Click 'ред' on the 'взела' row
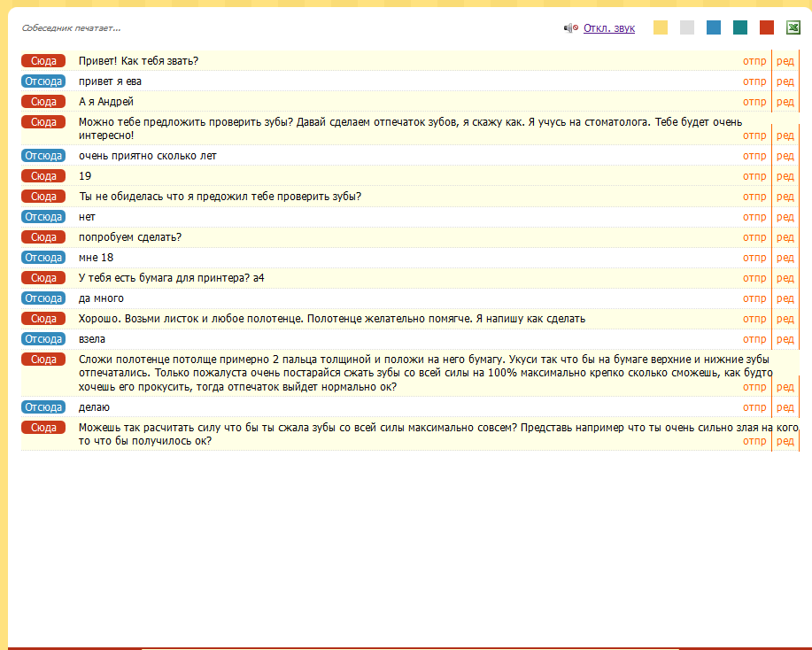This screenshot has height=650, width=812. [785, 339]
